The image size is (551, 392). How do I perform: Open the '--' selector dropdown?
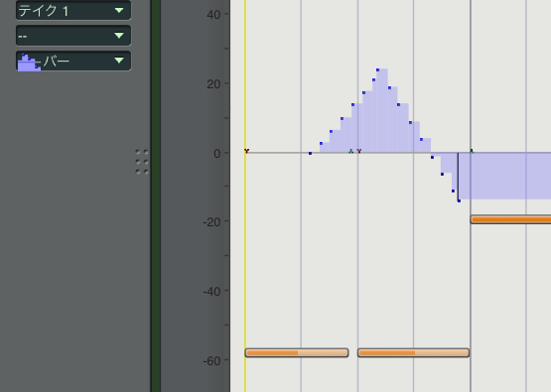(x=73, y=36)
